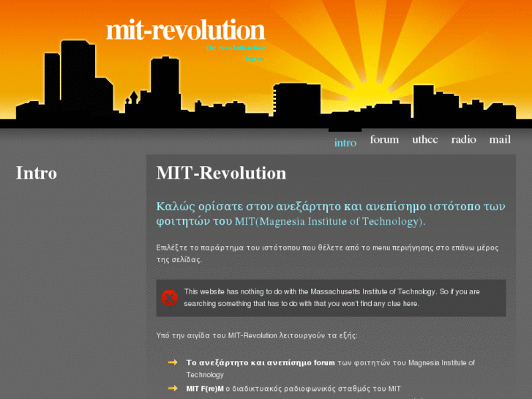Click the MIT F(re)M bold text
The width and height of the screenshot is (532, 399).
205,389
